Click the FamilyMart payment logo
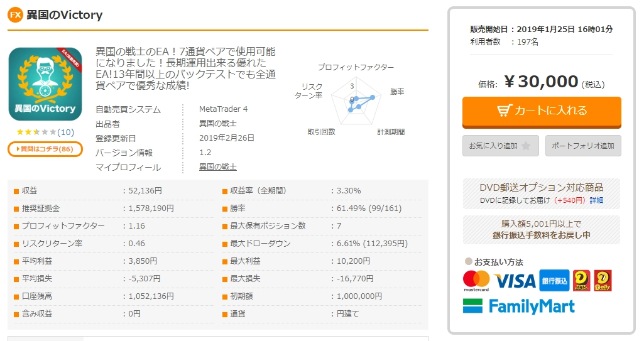This screenshot has width=644, height=341. pos(519,306)
